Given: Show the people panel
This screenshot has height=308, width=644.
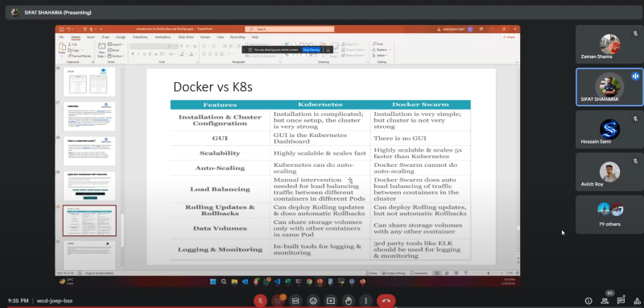Looking at the screenshot, I should [605, 301].
